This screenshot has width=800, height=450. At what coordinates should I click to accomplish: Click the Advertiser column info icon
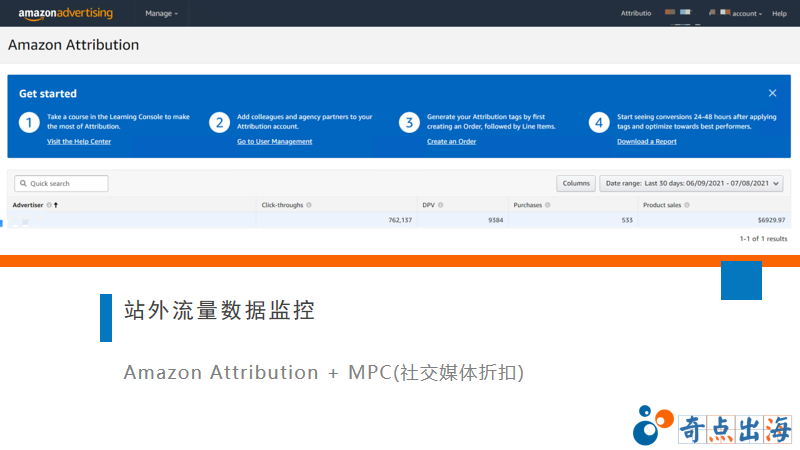tap(48, 205)
